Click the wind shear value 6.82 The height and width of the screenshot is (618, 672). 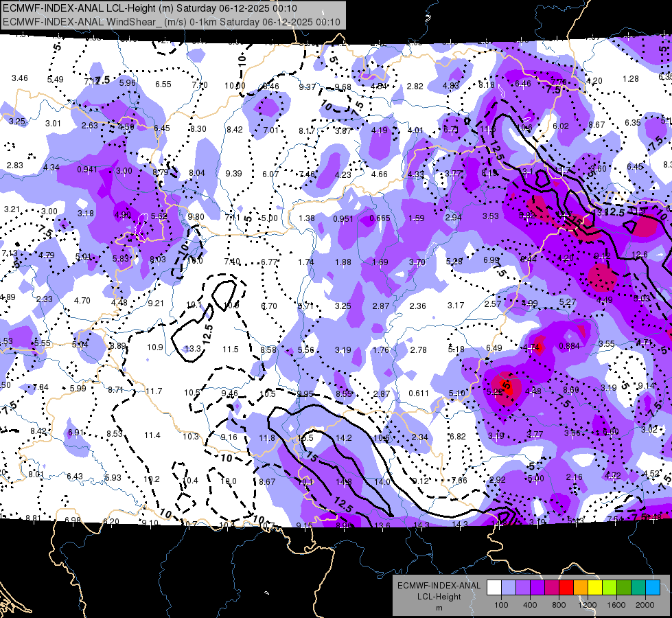458,437
